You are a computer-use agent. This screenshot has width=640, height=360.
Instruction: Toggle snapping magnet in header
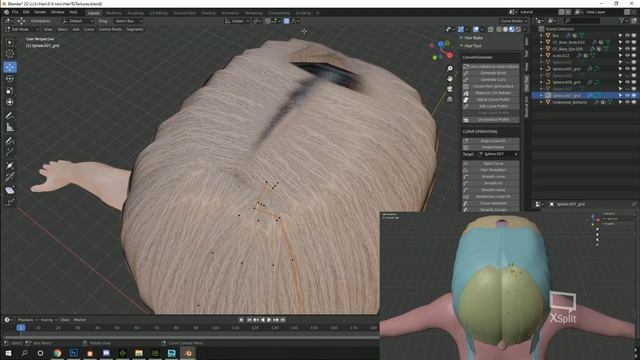tap(268, 21)
